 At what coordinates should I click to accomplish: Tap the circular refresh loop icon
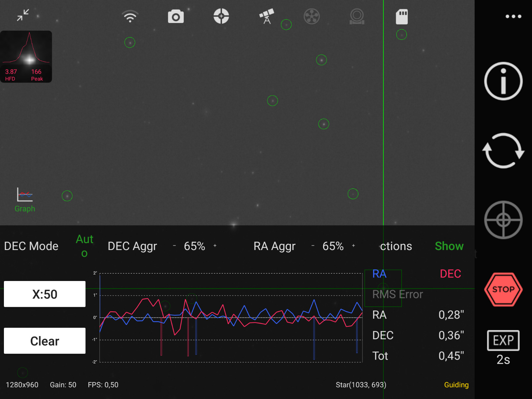pos(503,150)
